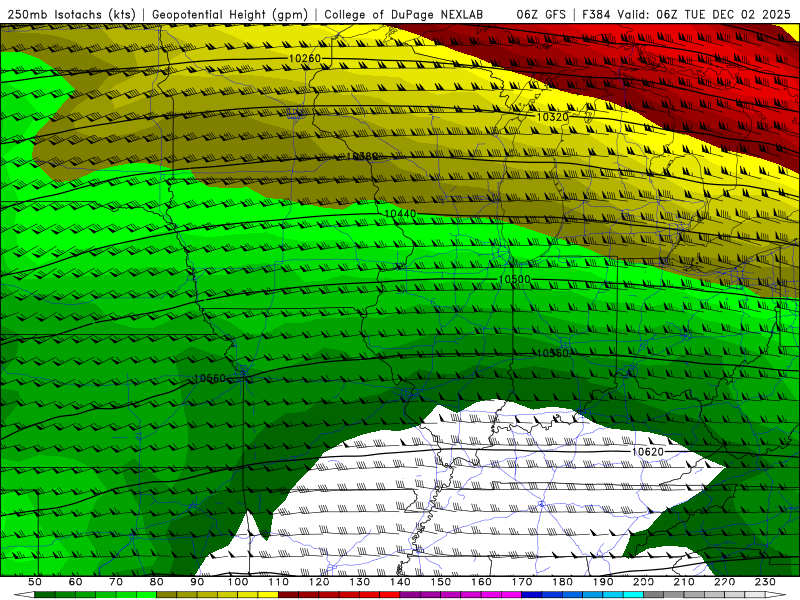Click the dark red swatch right of 110
The height and width of the screenshot is (600, 800).
289,595
